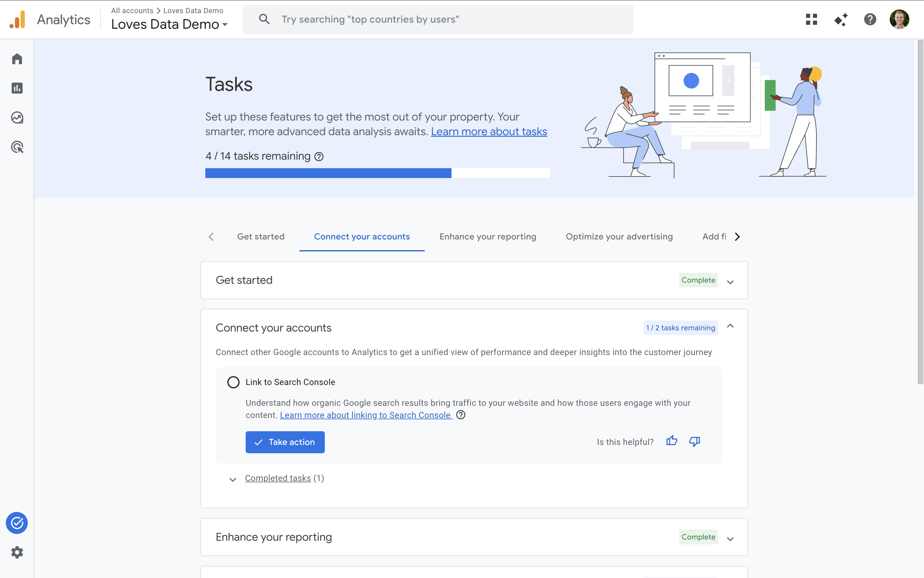This screenshot has height=578, width=924.
Task: Click the Completed tasks link
Action: point(278,478)
